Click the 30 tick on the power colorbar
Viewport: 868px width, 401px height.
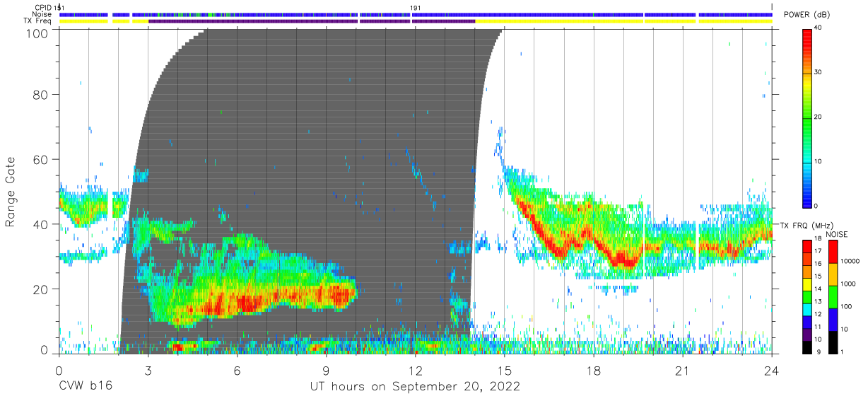819,72
